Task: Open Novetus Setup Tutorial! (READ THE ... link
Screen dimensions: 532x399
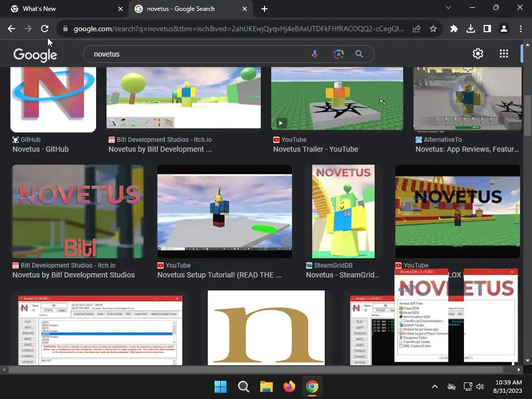Action: [219, 275]
